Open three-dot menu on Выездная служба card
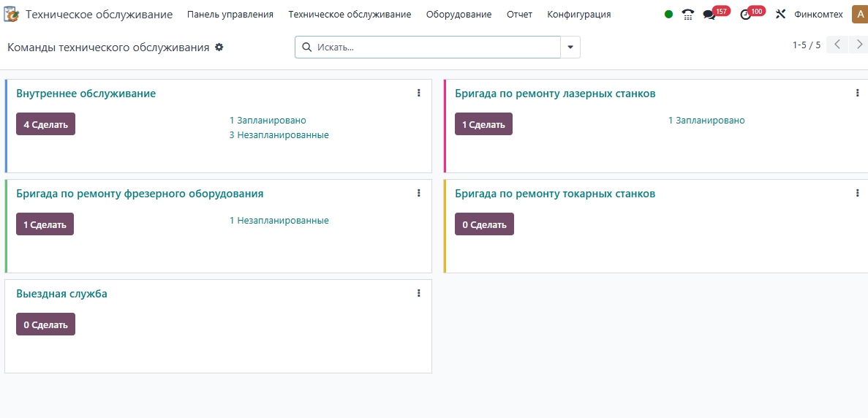 [x=419, y=293]
